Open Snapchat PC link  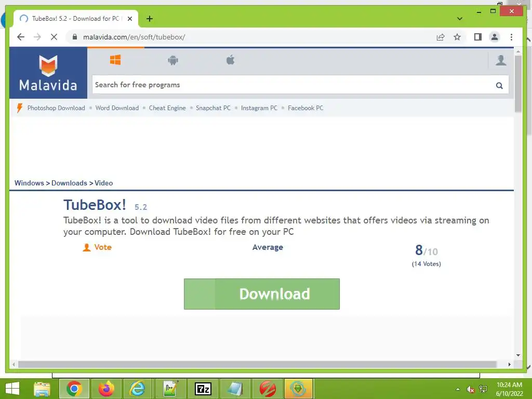coord(213,108)
